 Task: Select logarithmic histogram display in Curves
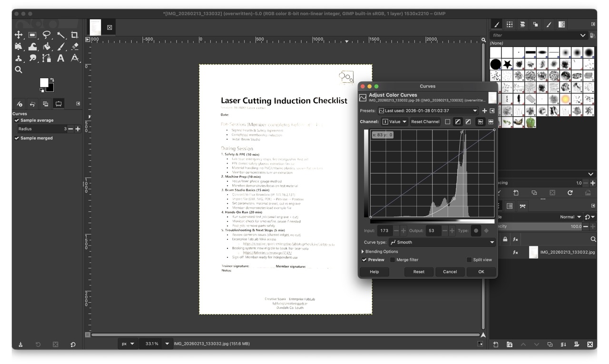[x=491, y=122]
